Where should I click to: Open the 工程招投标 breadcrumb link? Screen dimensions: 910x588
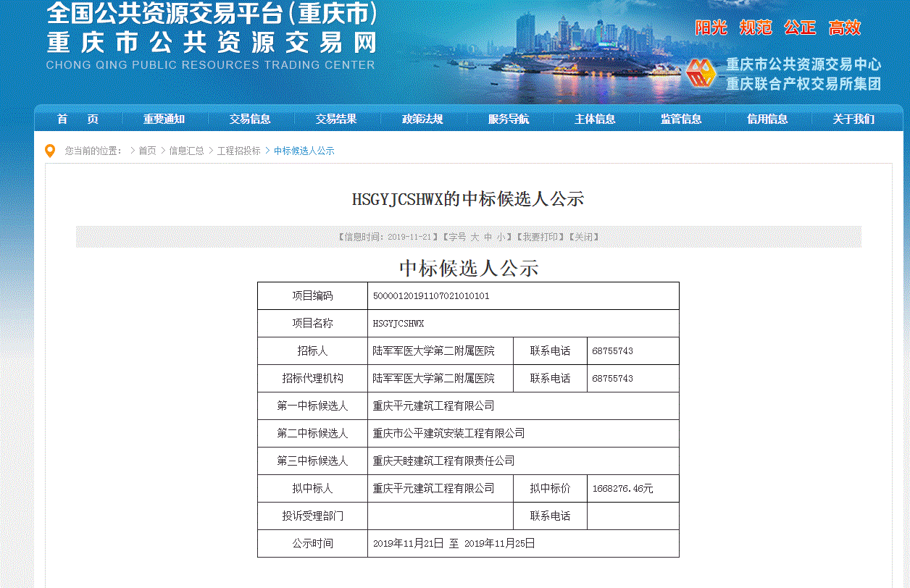(x=238, y=151)
